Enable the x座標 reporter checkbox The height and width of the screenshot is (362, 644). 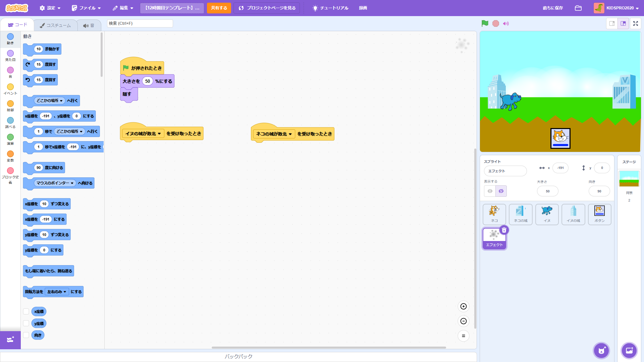(26, 311)
